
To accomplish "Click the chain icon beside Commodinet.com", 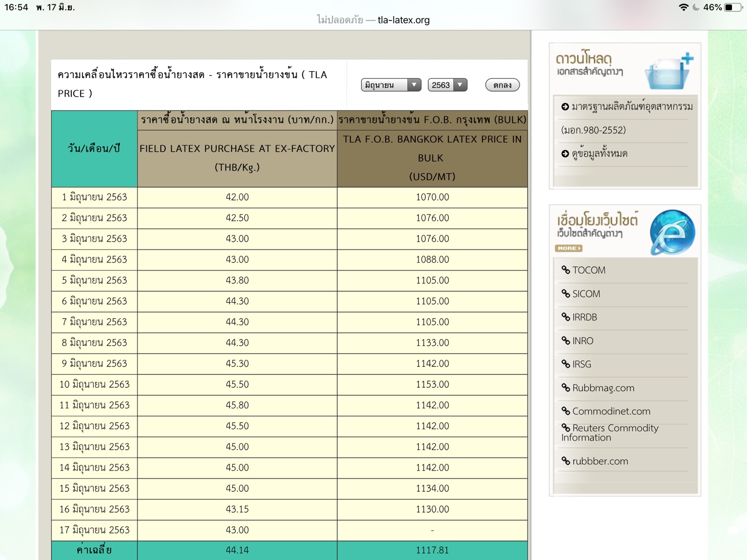I will [566, 411].
